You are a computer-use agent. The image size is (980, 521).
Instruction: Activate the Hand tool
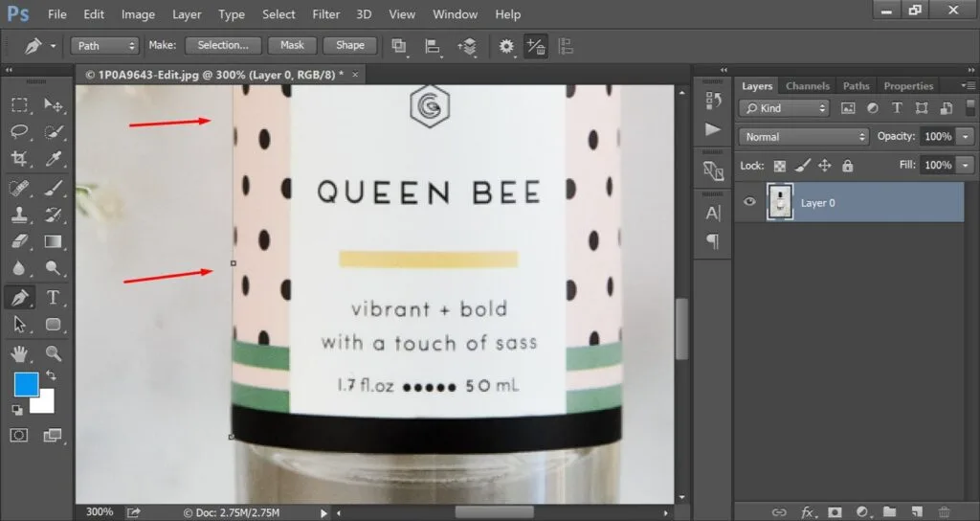coord(20,353)
